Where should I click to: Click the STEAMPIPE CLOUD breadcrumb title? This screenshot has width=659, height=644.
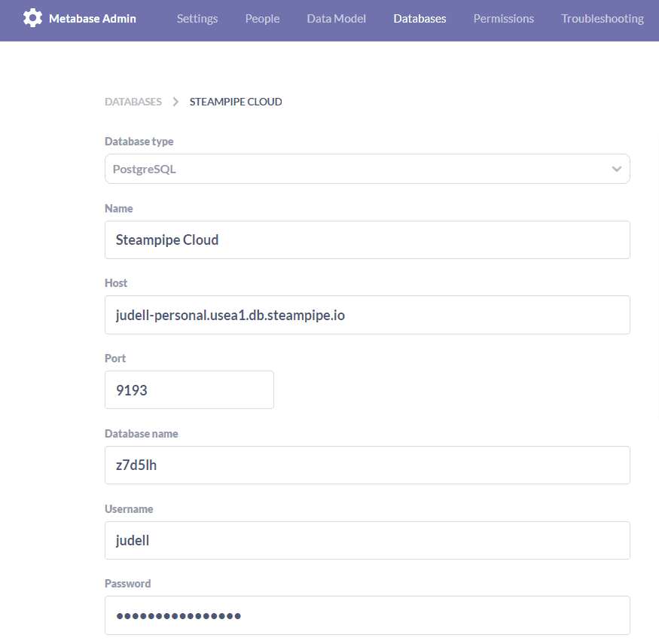pyautogui.click(x=236, y=102)
